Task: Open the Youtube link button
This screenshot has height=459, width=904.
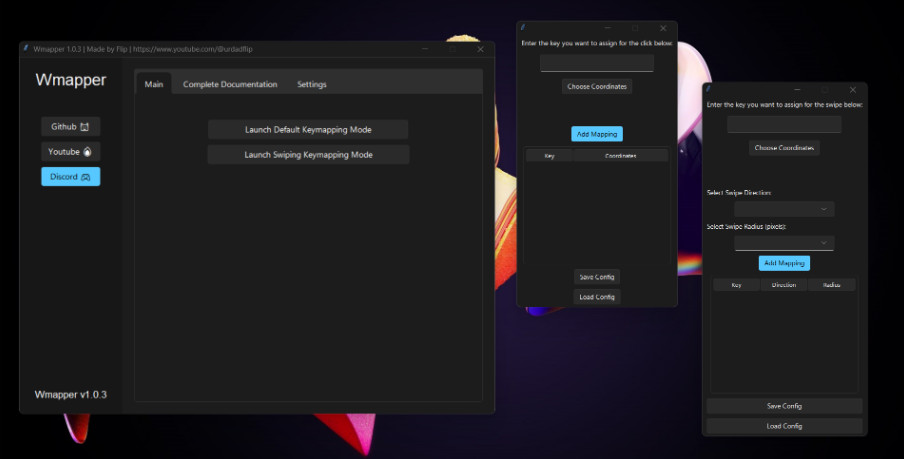Action: click(x=70, y=152)
